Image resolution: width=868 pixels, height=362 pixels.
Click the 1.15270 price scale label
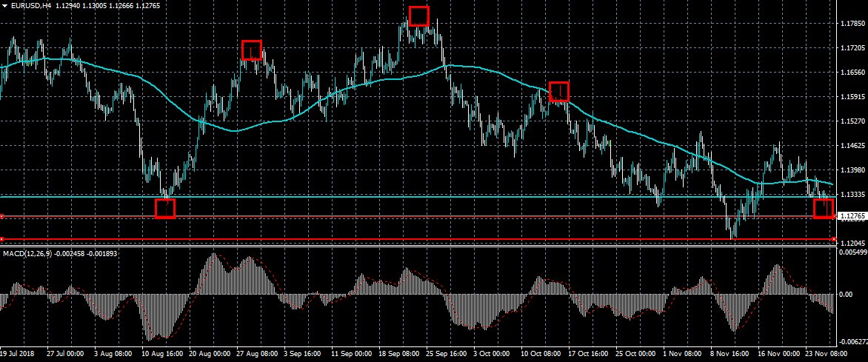(x=853, y=121)
